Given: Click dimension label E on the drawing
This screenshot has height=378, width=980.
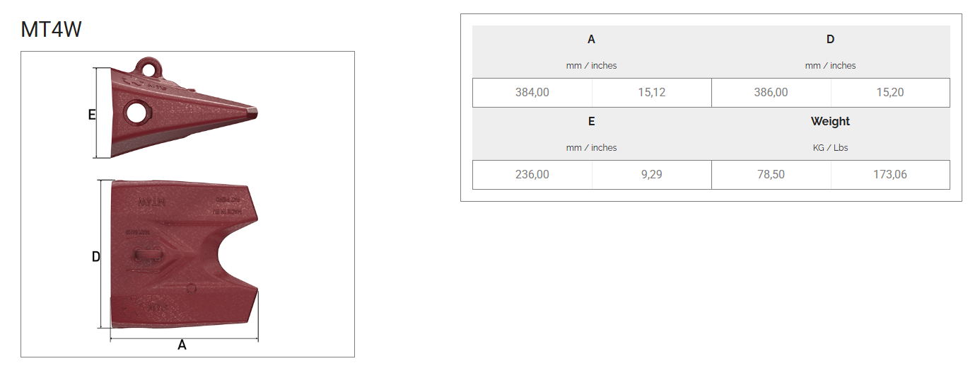Looking at the screenshot, I should (x=92, y=114).
